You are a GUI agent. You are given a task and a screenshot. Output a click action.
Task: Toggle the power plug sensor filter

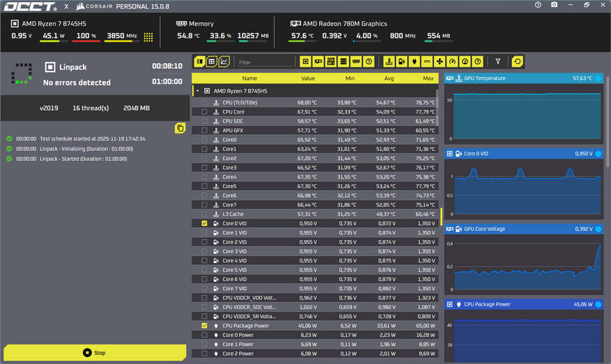pos(415,61)
